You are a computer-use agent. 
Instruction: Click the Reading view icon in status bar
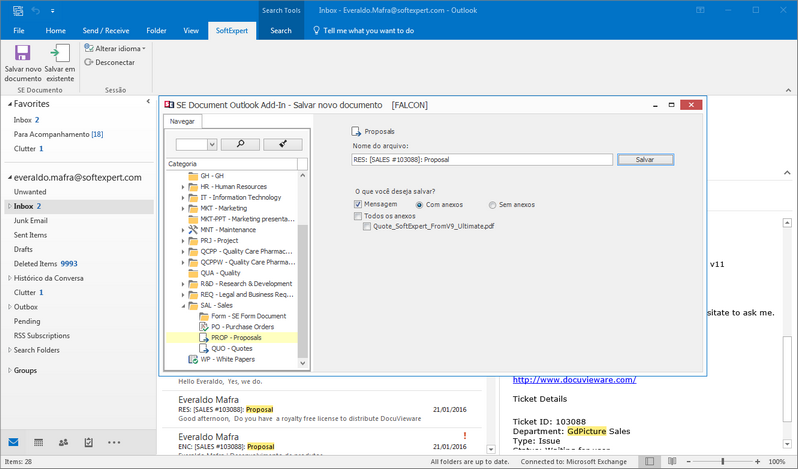[x=672, y=461]
